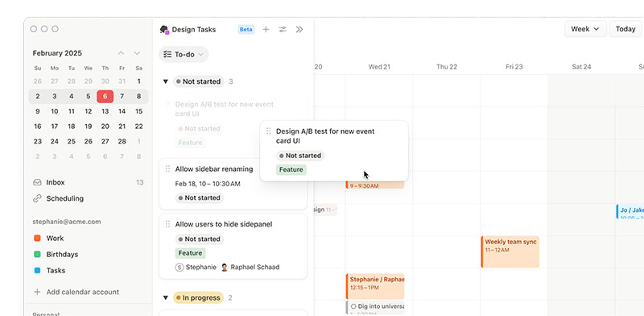Collapse the In progress group

pos(166,297)
